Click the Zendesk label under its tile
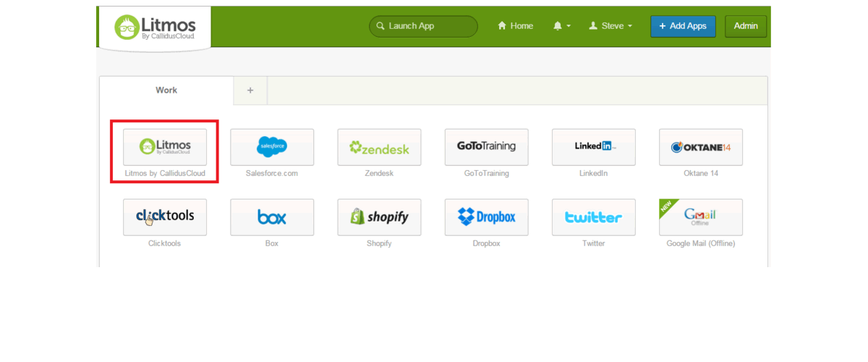Screen dimensions: 868x362 point(379,174)
